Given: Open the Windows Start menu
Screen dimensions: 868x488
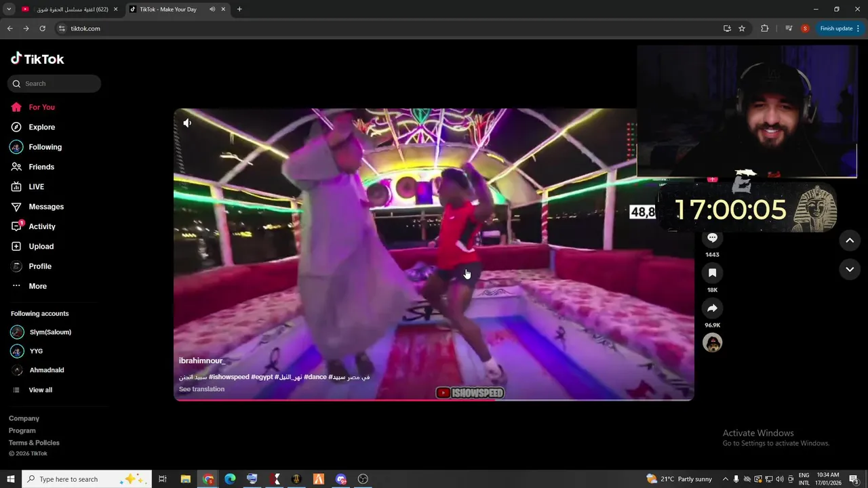Looking at the screenshot, I should pyautogui.click(x=10, y=479).
